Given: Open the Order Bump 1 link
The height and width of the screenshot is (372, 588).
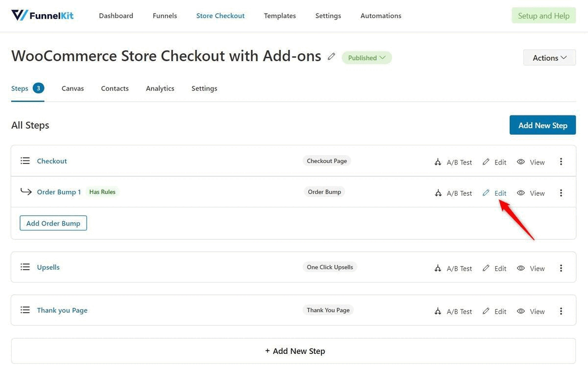Looking at the screenshot, I should [59, 192].
